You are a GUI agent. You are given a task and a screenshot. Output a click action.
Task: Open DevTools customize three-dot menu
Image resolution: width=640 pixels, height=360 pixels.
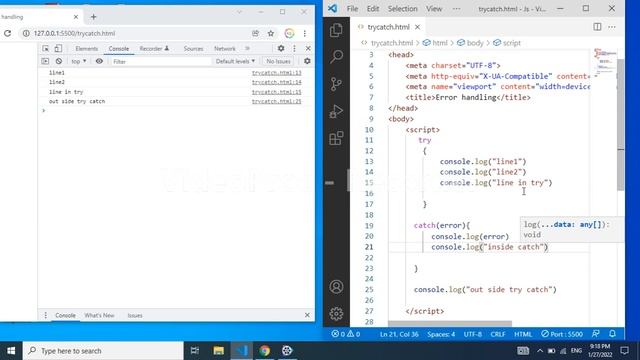click(294, 48)
